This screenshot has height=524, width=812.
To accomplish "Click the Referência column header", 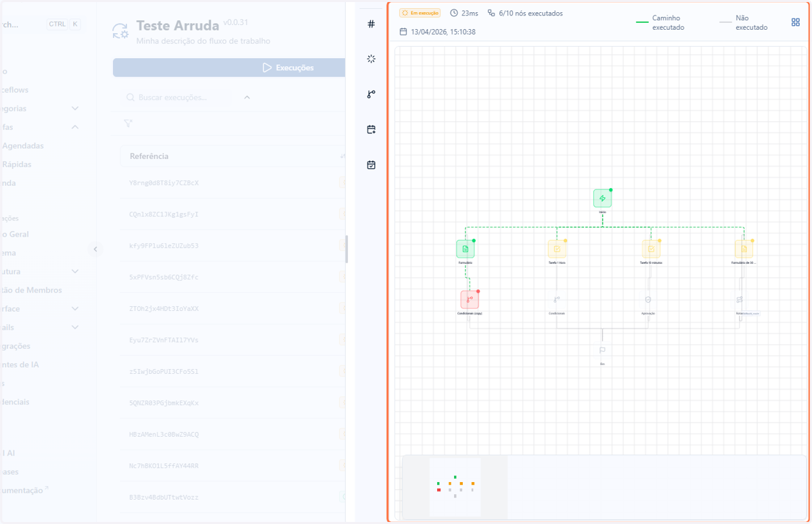I will [149, 156].
